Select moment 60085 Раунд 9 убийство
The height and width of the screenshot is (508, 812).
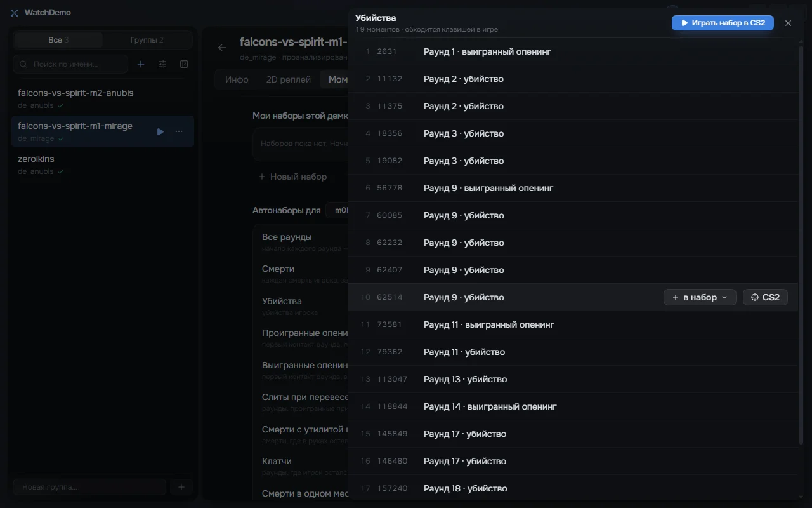click(x=573, y=215)
